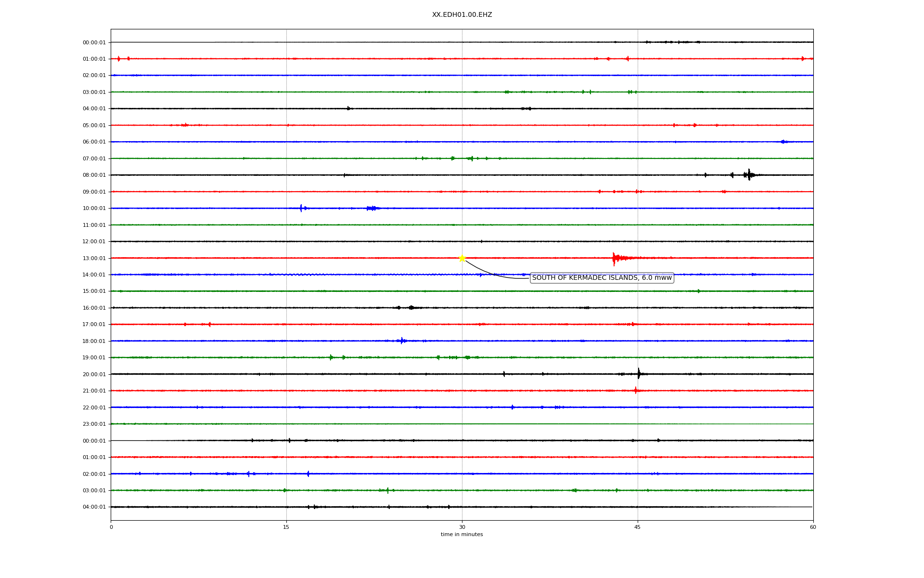
Task: Click the 45 tick on the time axis
Action: point(637,527)
